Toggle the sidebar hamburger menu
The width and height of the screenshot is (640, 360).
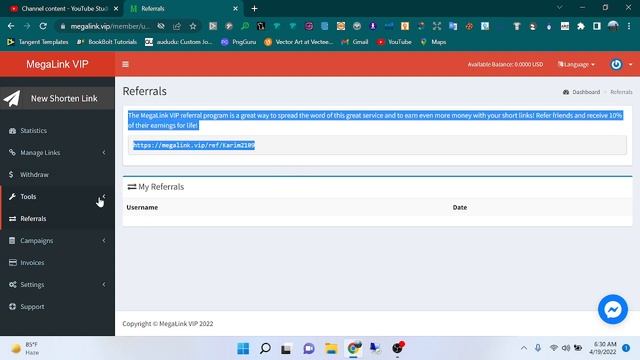(125, 64)
